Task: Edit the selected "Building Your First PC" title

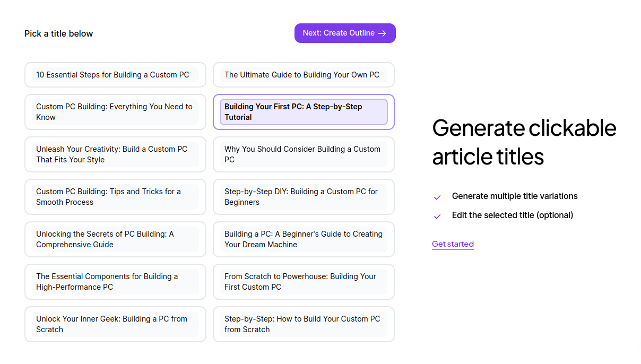Action: pyautogui.click(x=303, y=112)
